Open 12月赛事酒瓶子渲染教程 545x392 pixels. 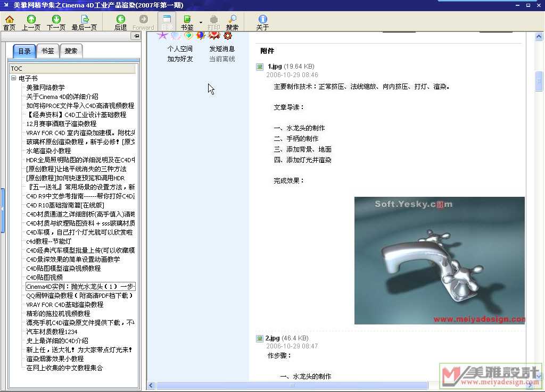62,123
